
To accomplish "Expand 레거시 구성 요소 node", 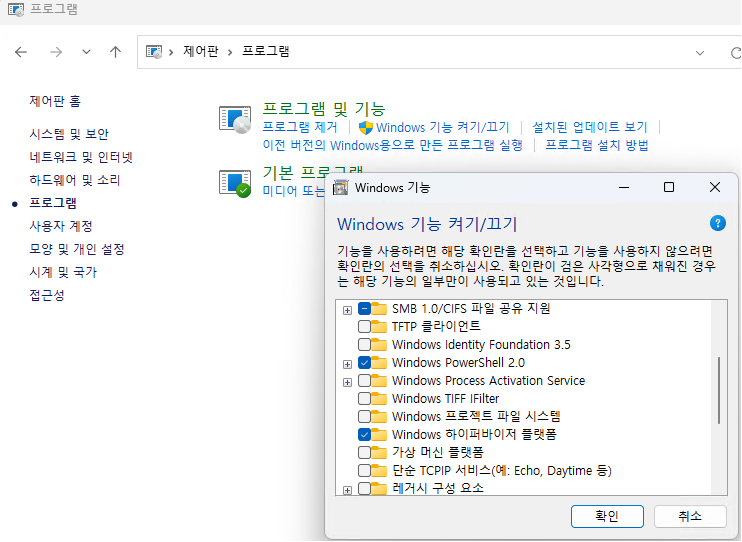I will pos(347,490).
